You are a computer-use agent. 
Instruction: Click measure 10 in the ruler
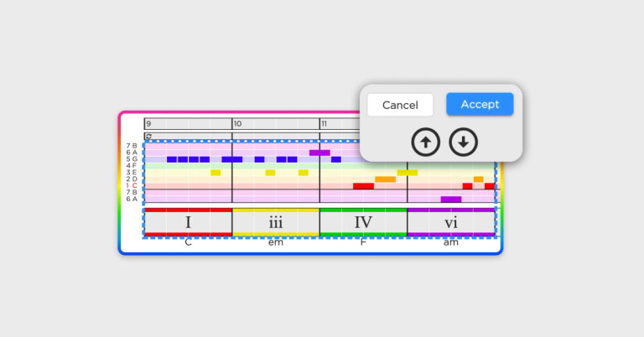coord(276,123)
